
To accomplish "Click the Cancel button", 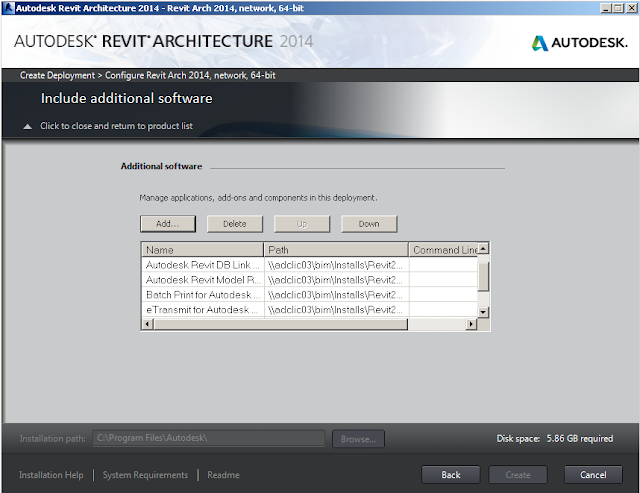I will 593,475.
